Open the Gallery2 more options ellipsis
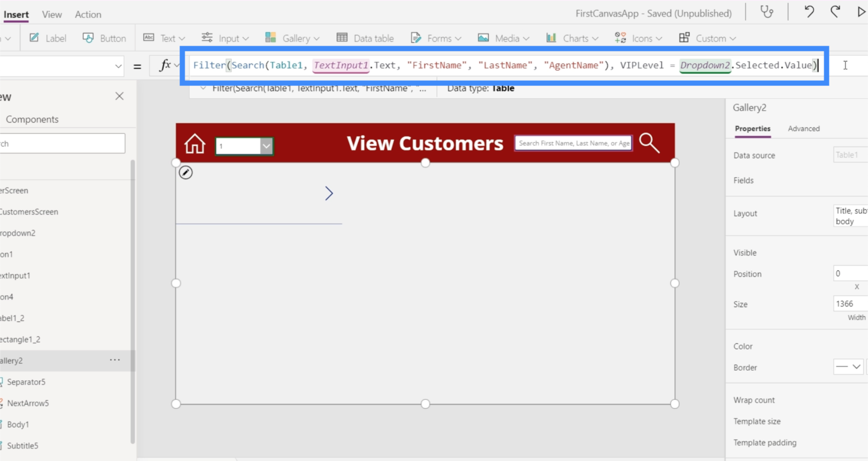The height and width of the screenshot is (461, 868). 115,360
